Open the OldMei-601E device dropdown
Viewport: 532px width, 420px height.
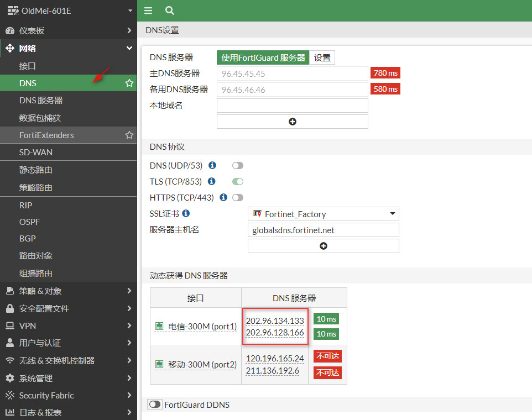130,11
